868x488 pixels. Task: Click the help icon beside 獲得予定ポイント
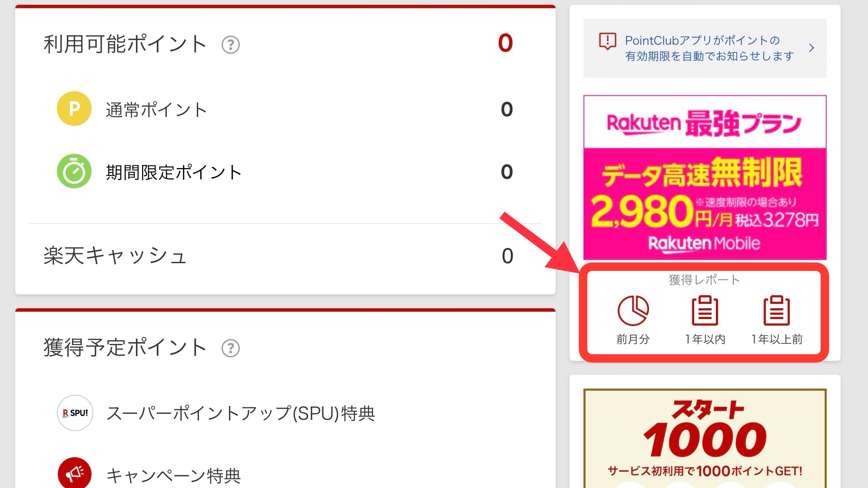[231, 348]
